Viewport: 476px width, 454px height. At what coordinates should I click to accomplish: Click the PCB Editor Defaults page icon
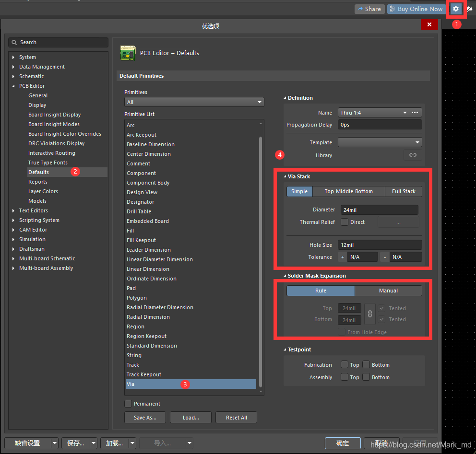[x=128, y=53]
